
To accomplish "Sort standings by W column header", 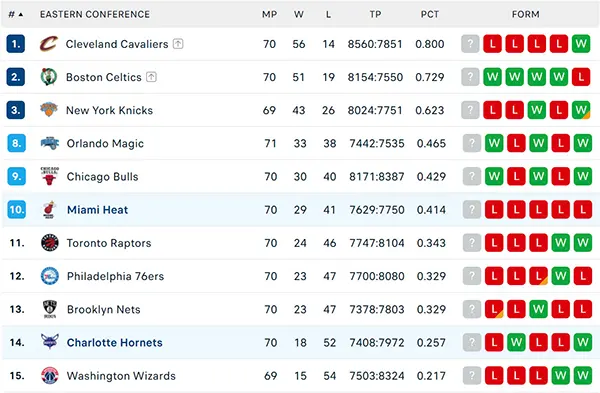I will pyautogui.click(x=299, y=15).
